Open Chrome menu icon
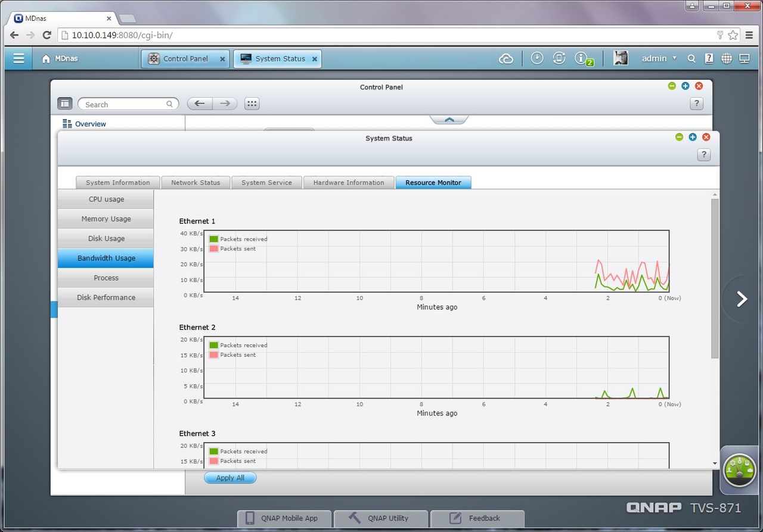763x532 pixels. click(750, 35)
